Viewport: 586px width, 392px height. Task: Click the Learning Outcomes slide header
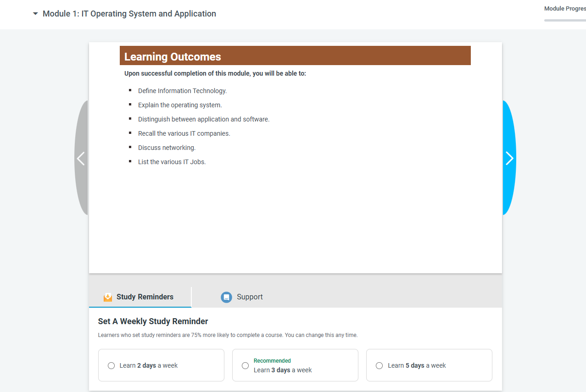(x=295, y=55)
